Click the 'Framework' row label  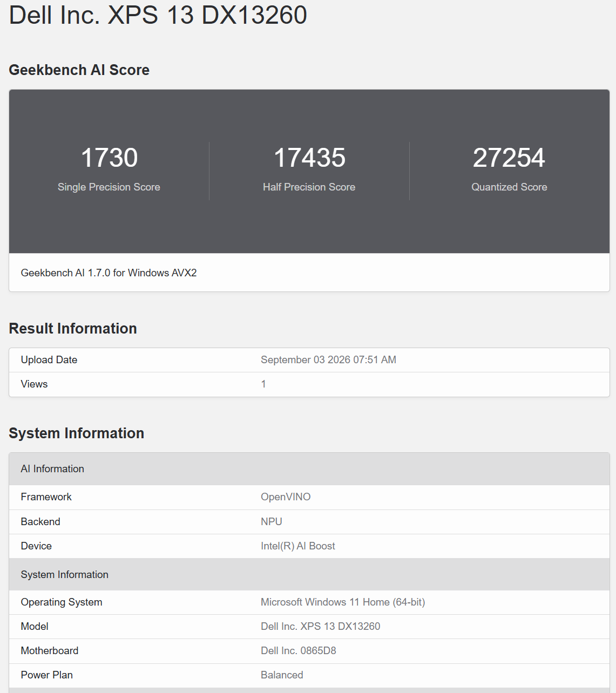(46, 497)
